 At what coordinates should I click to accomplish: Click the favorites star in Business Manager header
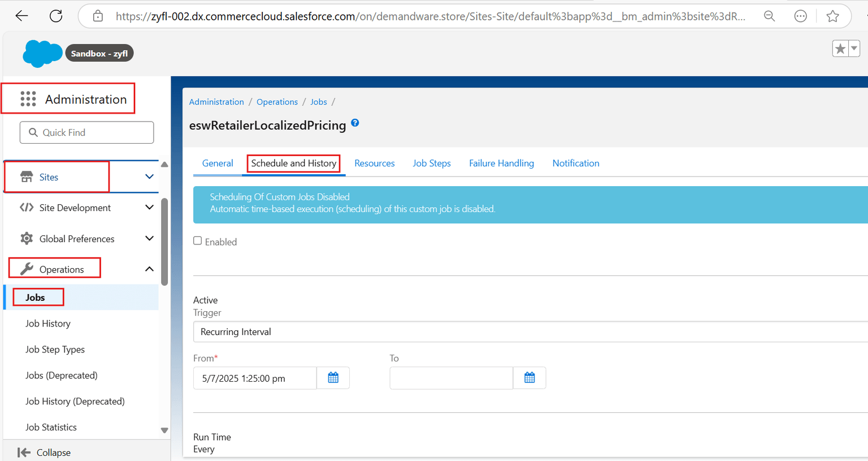(x=840, y=49)
